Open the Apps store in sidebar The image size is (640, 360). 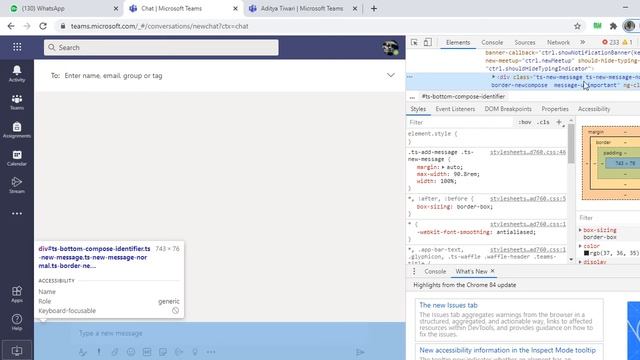tap(17, 294)
